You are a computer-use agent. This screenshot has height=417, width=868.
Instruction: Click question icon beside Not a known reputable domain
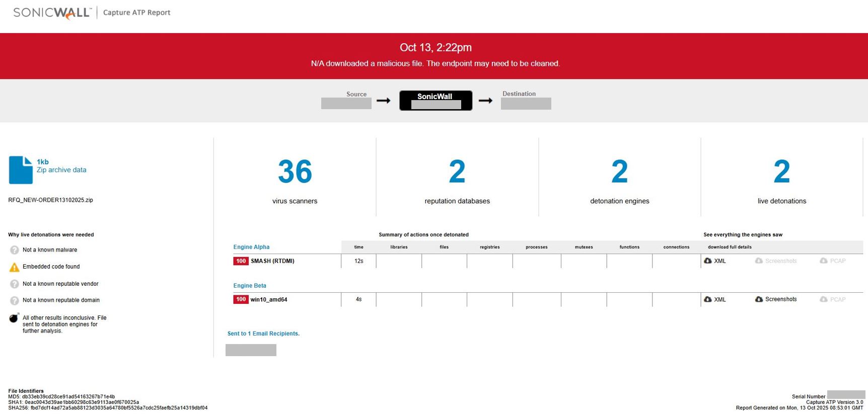(14, 301)
